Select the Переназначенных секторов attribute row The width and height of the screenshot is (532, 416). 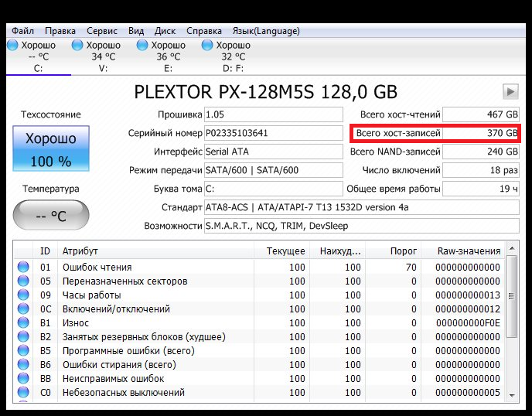pos(259,281)
